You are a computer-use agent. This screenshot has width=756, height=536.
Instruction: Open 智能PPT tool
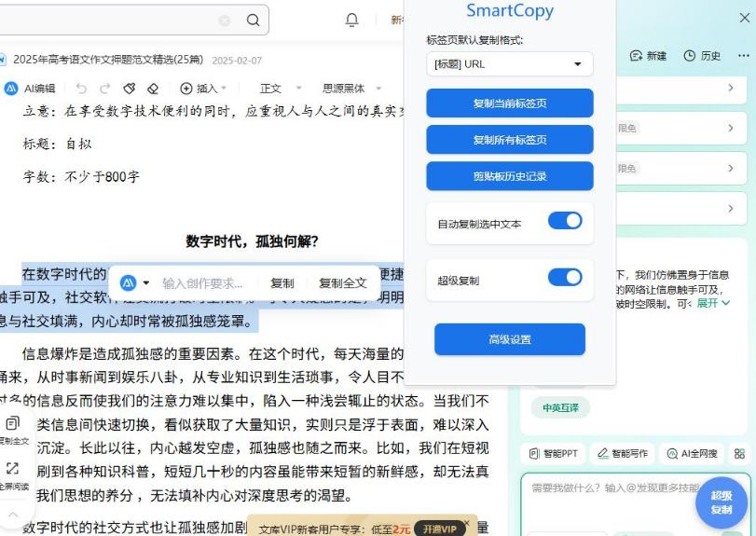tap(553, 454)
